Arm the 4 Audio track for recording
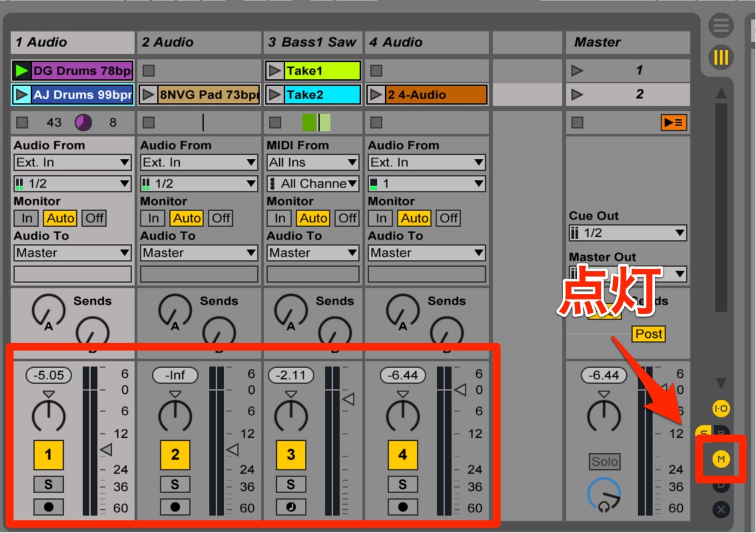Image resolution: width=756 pixels, height=533 pixels. (x=402, y=507)
